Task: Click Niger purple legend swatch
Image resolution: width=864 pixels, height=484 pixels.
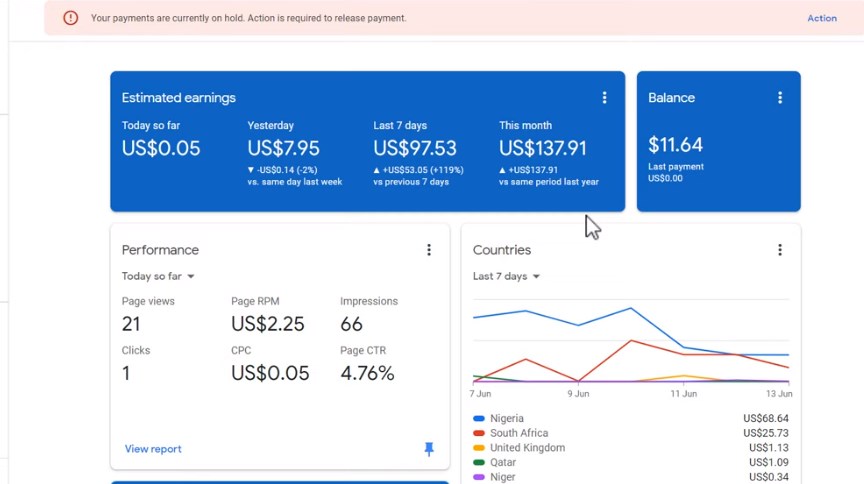Action: point(479,477)
